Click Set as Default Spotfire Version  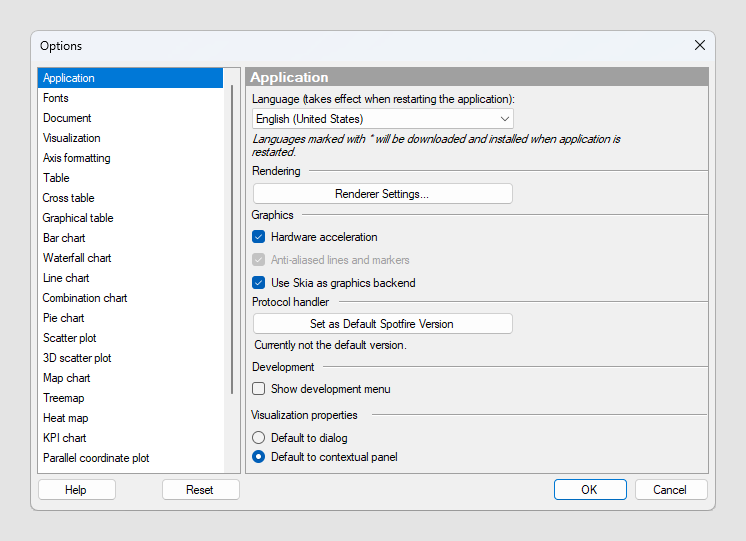click(382, 324)
